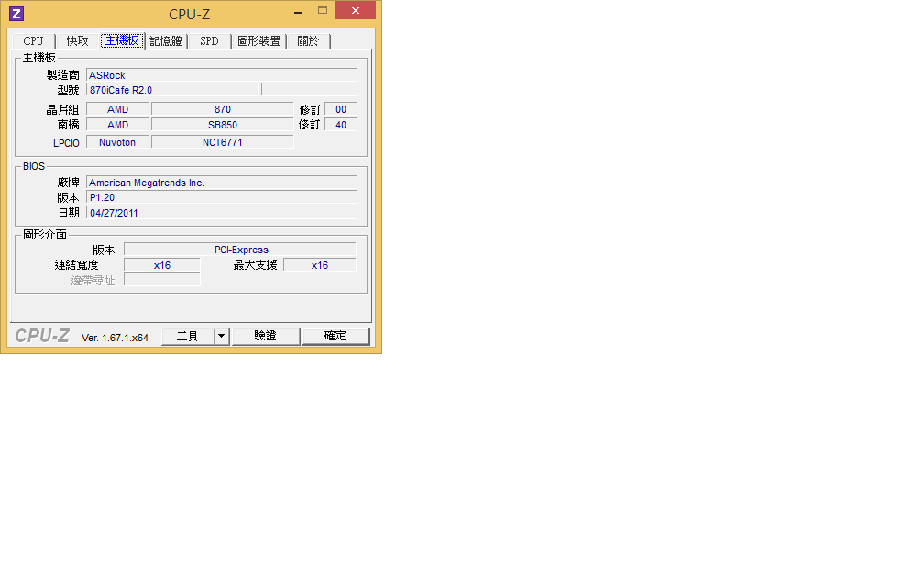Minimize the CPU-Z window
The height and width of the screenshot is (578, 924).
[298, 11]
